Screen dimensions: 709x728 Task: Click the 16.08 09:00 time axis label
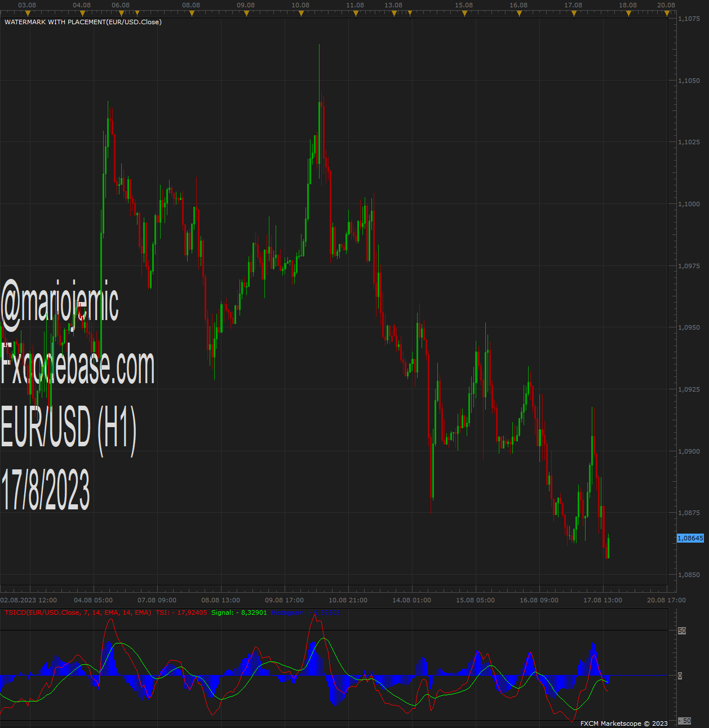tap(539, 600)
